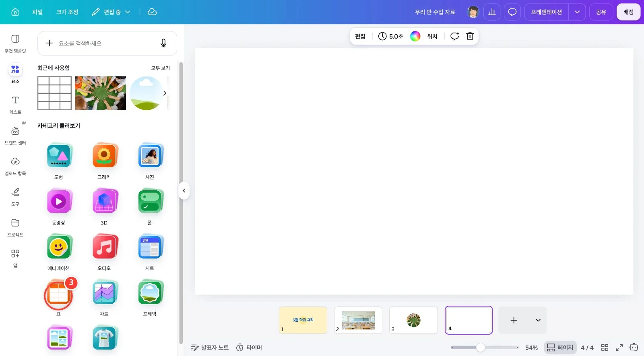Open the analytics chart icon
The width and height of the screenshot is (644, 356).
492,12
